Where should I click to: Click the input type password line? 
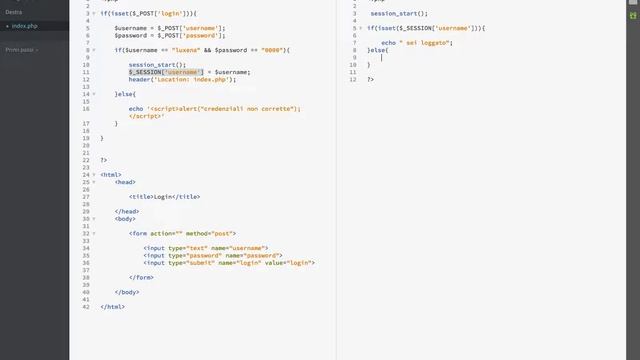click(x=213, y=256)
